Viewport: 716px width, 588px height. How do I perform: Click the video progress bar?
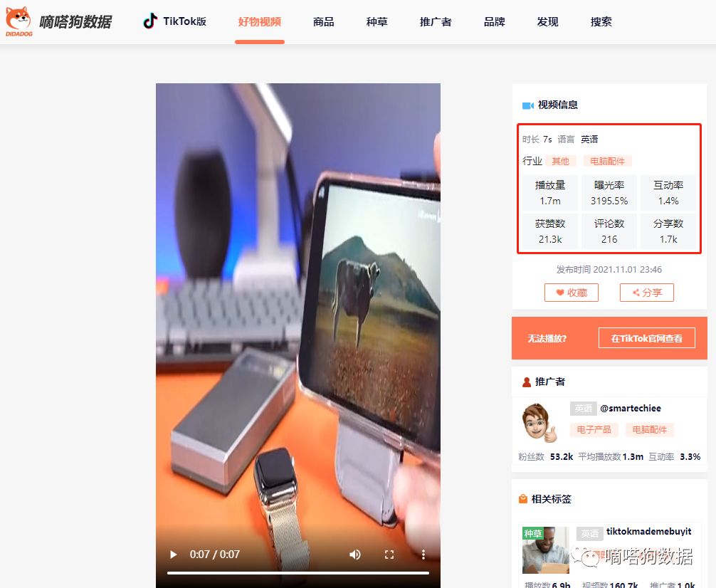(x=298, y=572)
